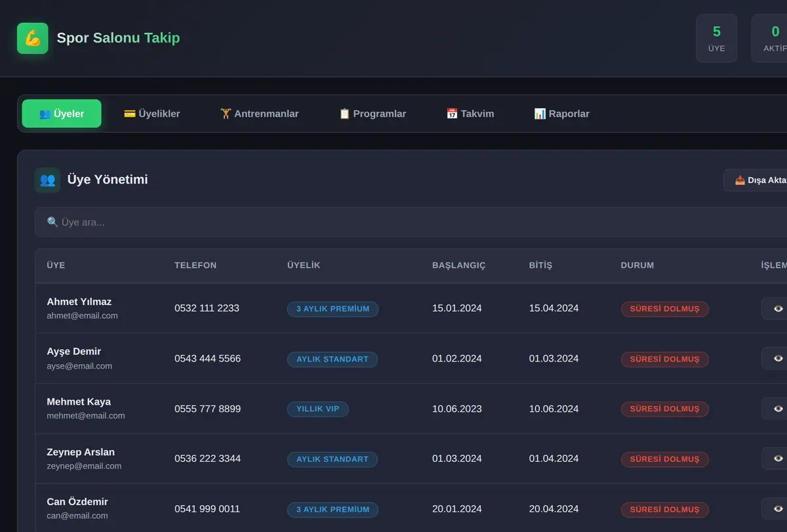787x532 pixels.
Task: Focus the Üye ara search field
Action: 411,222
